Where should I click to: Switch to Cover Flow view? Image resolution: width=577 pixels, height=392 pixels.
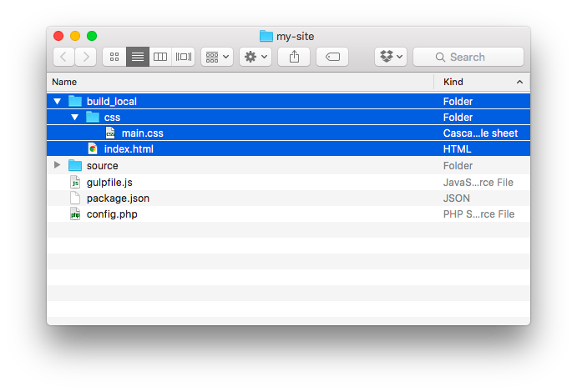click(183, 57)
